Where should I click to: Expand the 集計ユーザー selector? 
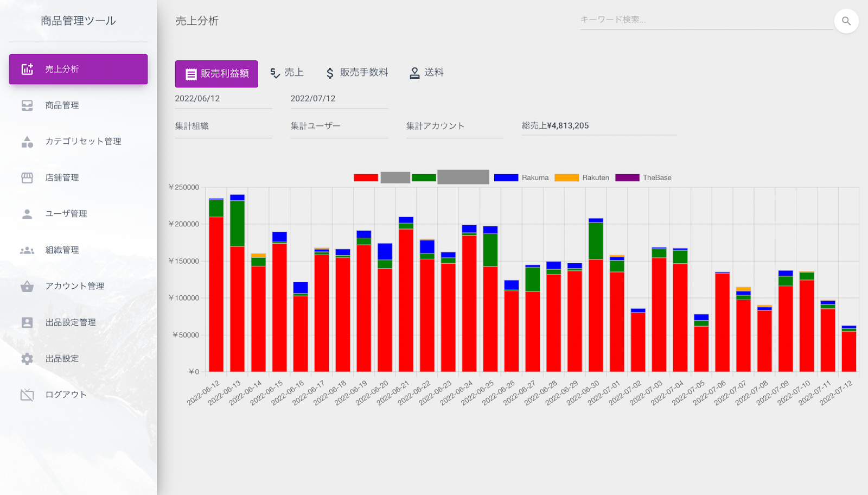point(339,126)
